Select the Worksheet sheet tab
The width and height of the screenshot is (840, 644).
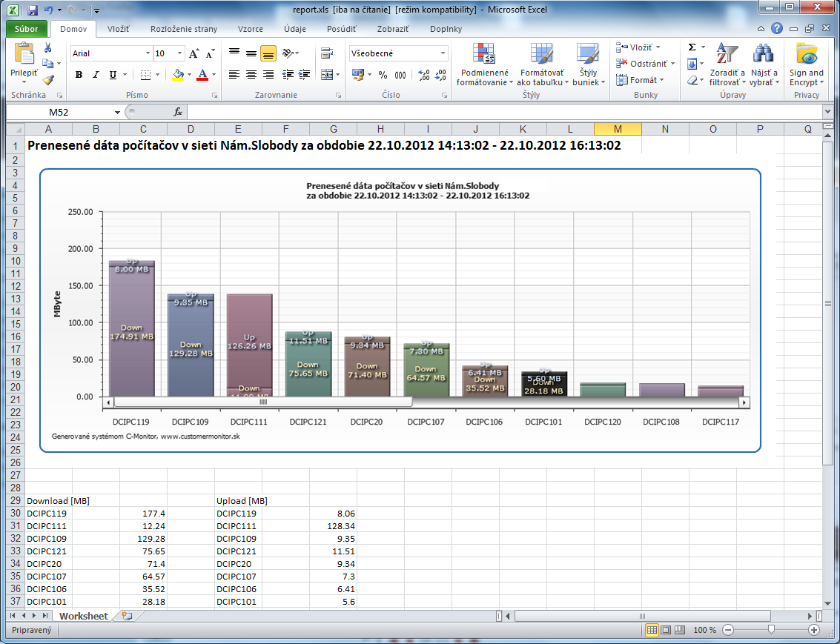click(x=84, y=616)
